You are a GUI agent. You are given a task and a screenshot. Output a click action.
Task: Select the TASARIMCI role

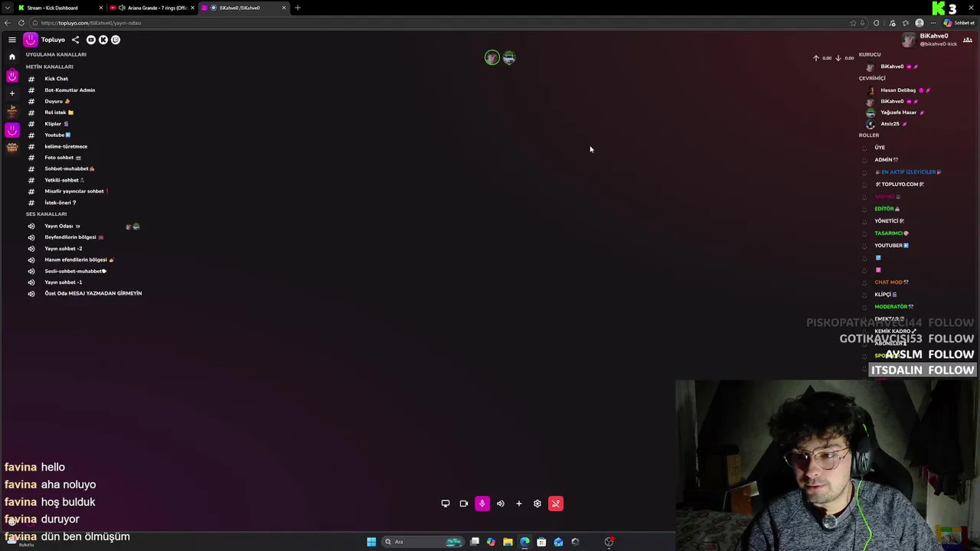tap(891, 233)
